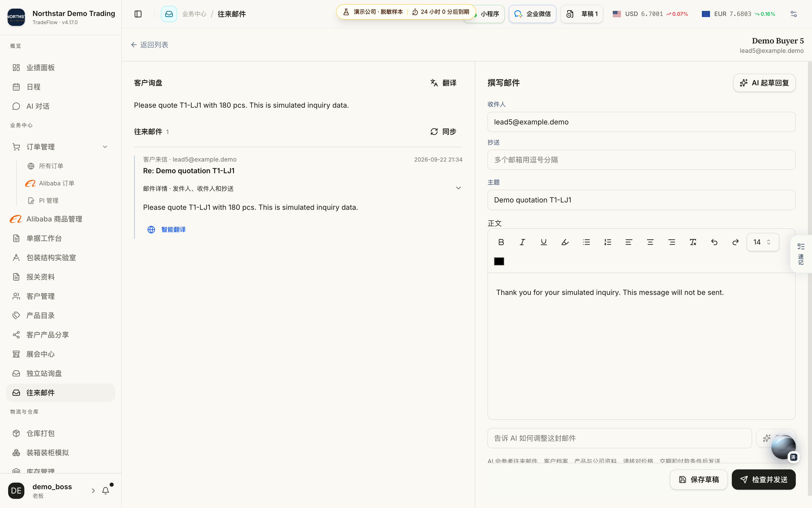Click AI 起草回复 button

coord(764,83)
